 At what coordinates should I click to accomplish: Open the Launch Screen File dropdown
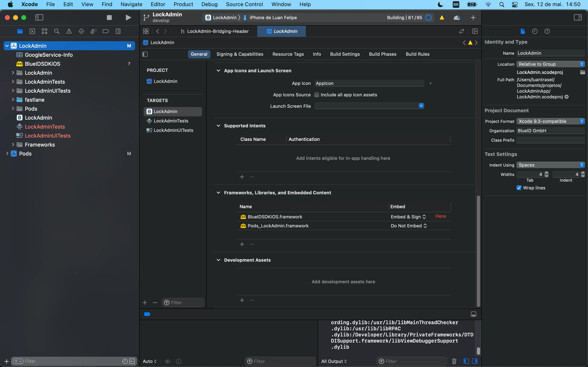click(421, 106)
